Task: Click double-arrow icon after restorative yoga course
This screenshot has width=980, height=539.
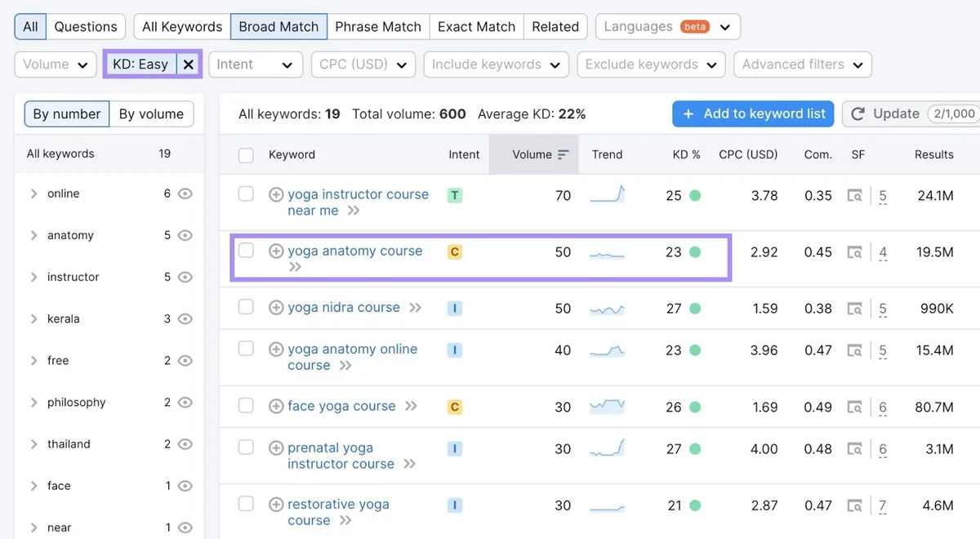Action: (x=345, y=520)
